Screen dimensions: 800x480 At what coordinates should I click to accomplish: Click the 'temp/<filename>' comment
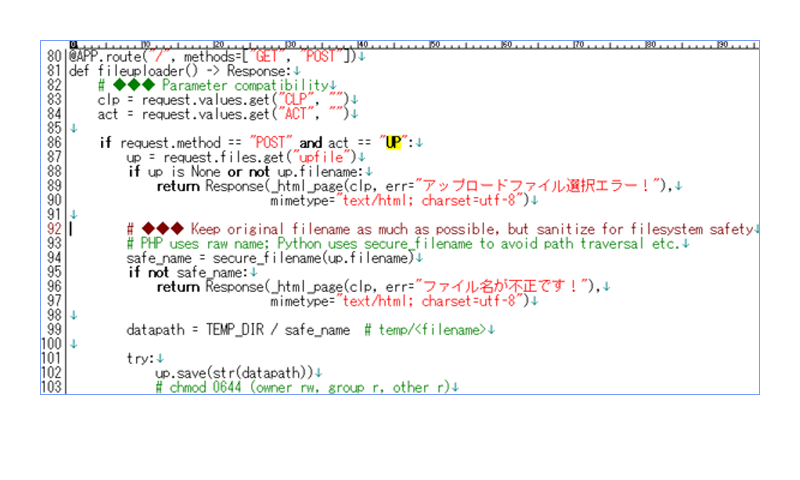pyautogui.click(x=424, y=330)
